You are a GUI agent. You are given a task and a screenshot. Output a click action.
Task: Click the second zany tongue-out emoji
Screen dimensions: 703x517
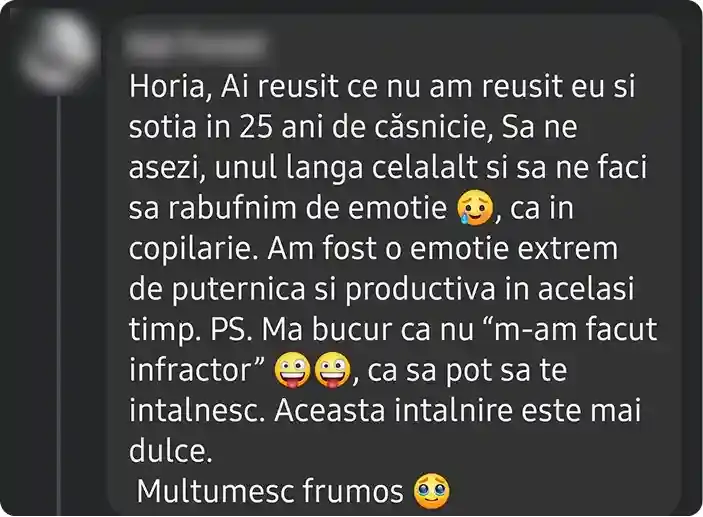coord(333,370)
